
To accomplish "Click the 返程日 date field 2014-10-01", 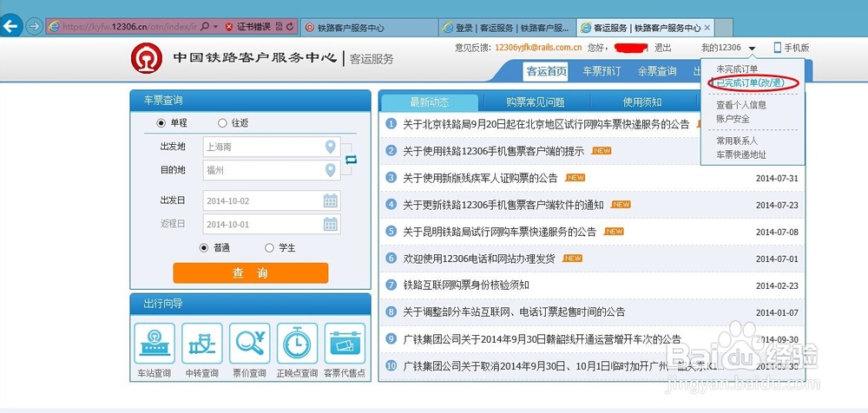I will coord(272,224).
